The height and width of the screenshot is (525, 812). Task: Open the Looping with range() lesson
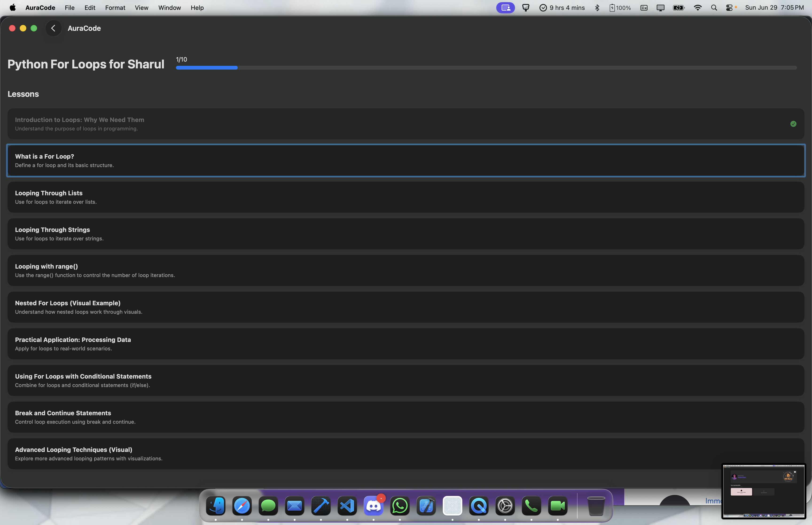pos(406,270)
